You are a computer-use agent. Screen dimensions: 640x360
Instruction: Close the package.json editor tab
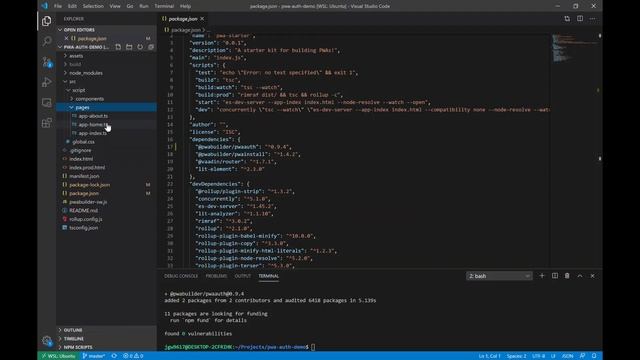coord(202,19)
